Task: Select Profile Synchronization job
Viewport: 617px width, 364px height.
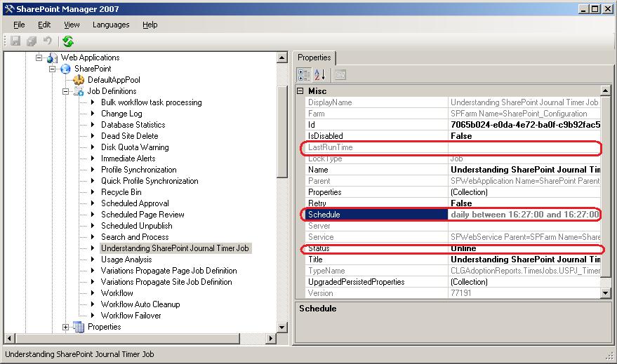Action: pyautogui.click(x=139, y=170)
